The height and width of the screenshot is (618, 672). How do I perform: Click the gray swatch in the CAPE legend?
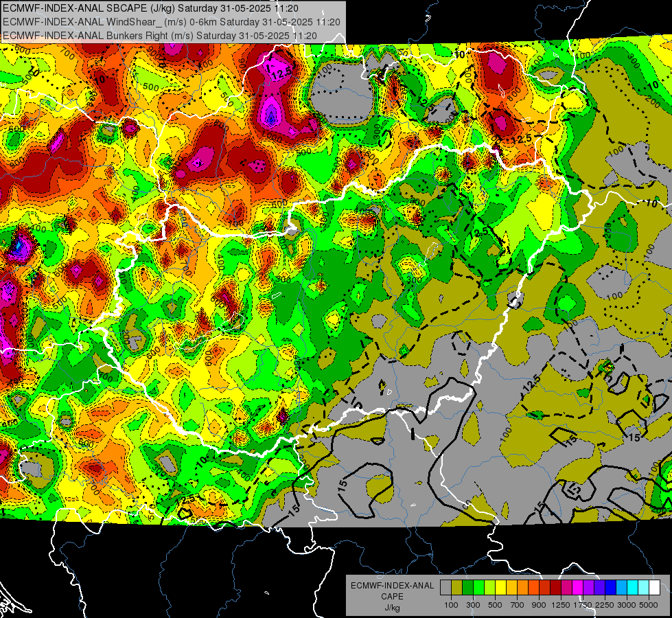point(445,587)
